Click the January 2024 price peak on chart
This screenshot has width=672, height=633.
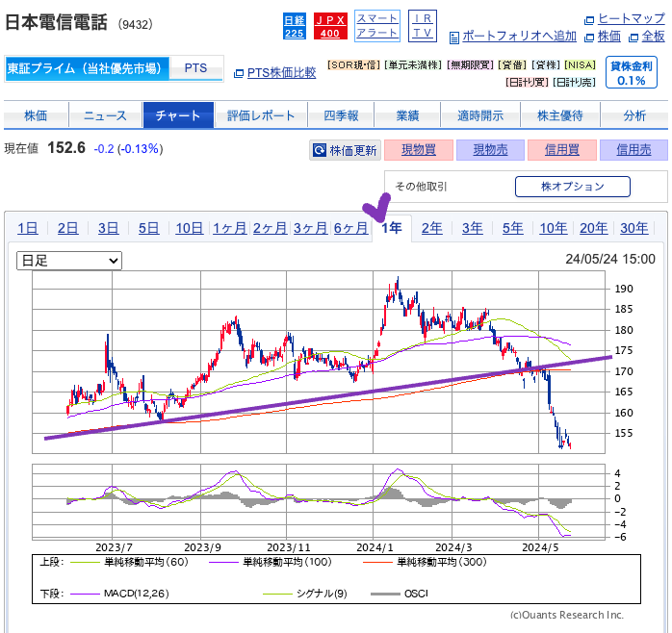point(398,281)
